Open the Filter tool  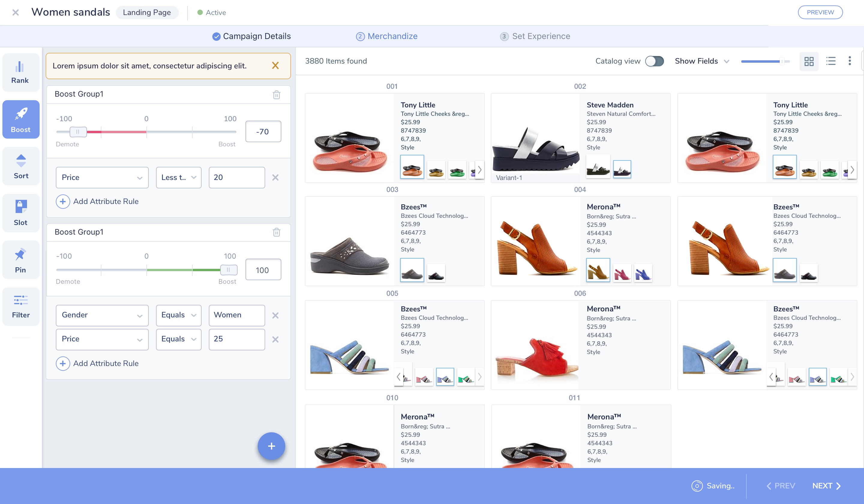coord(21,307)
